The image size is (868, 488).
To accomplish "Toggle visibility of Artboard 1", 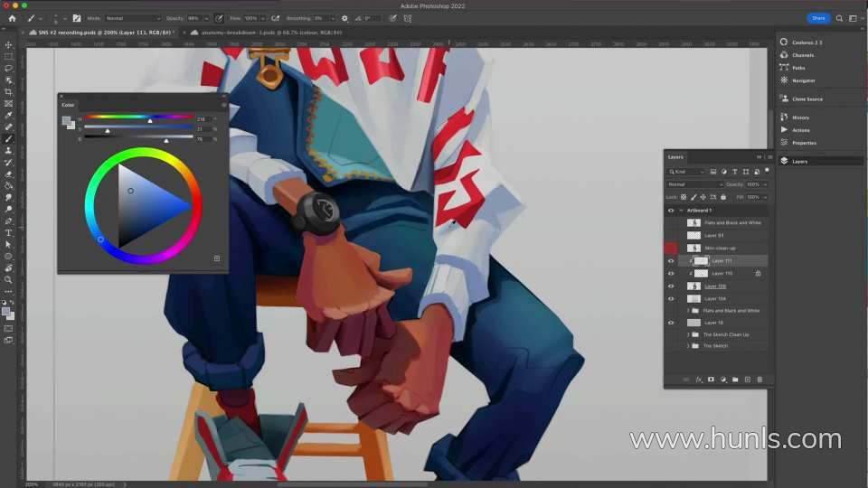I will (x=671, y=211).
